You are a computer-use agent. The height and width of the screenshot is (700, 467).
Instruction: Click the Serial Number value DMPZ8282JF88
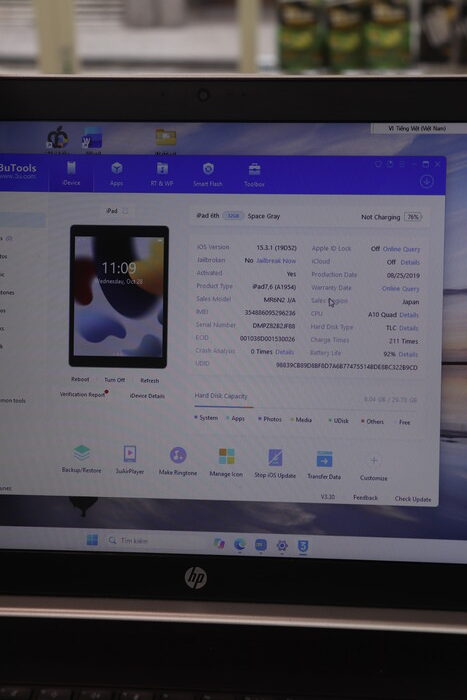[274, 326]
